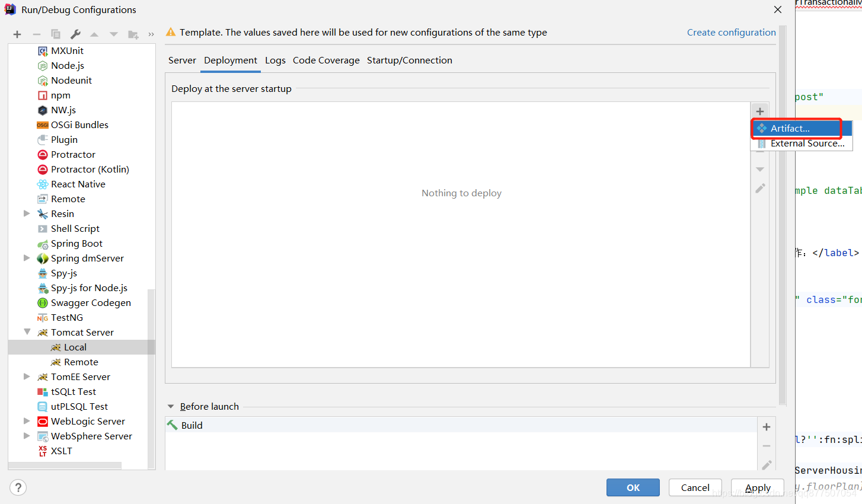This screenshot has width=862, height=504.
Task: Select the Build before-launch task
Action: (461, 425)
